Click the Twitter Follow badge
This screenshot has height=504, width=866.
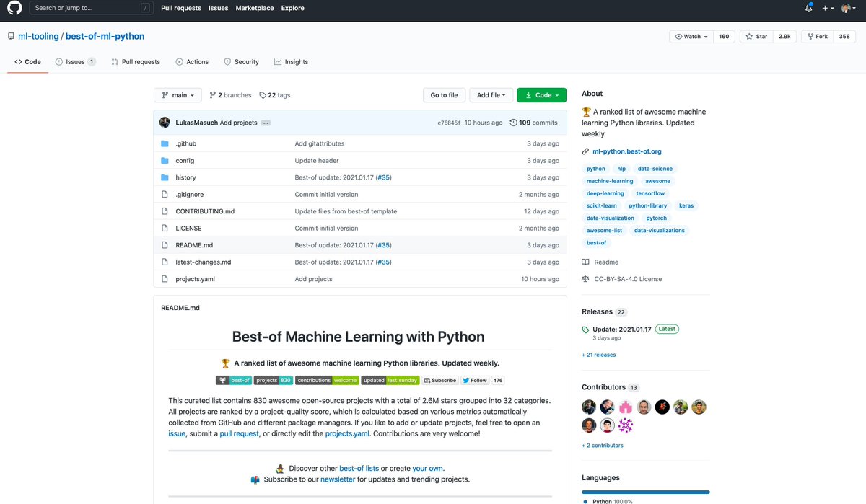(475, 380)
